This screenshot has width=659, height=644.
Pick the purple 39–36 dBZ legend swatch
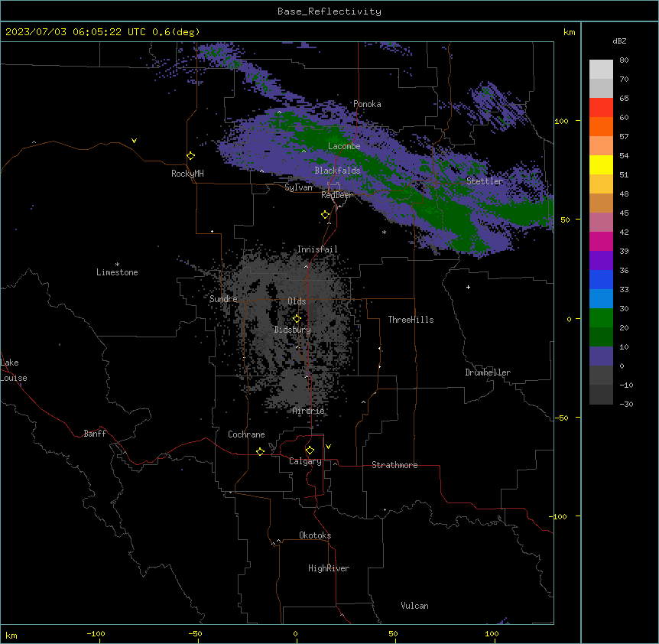[x=601, y=261]
